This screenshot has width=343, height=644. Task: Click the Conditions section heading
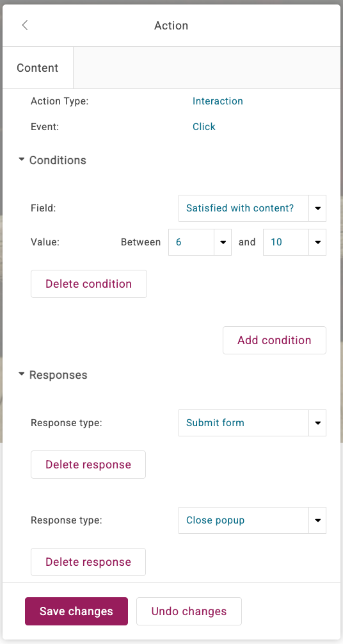(58, 160)
